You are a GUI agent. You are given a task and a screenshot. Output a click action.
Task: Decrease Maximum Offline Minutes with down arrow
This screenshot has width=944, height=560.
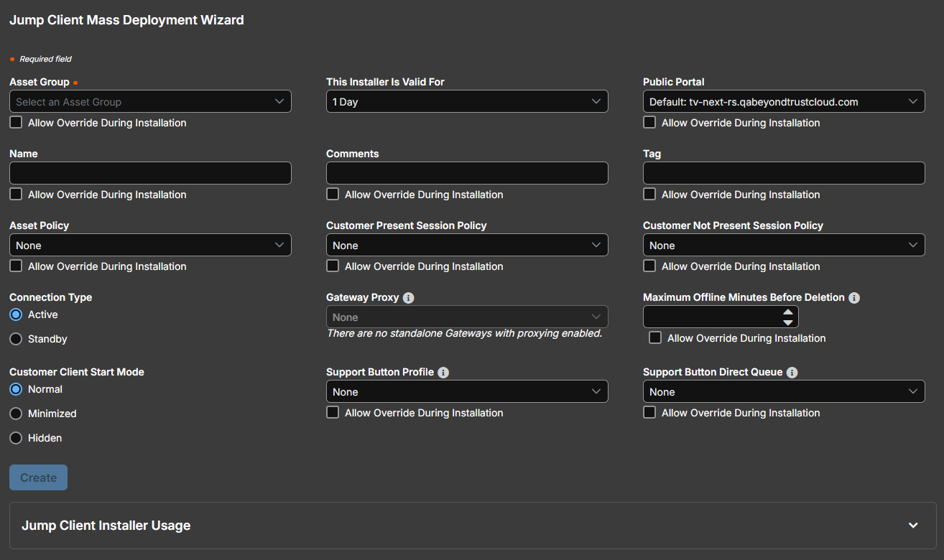click(788, 322)
